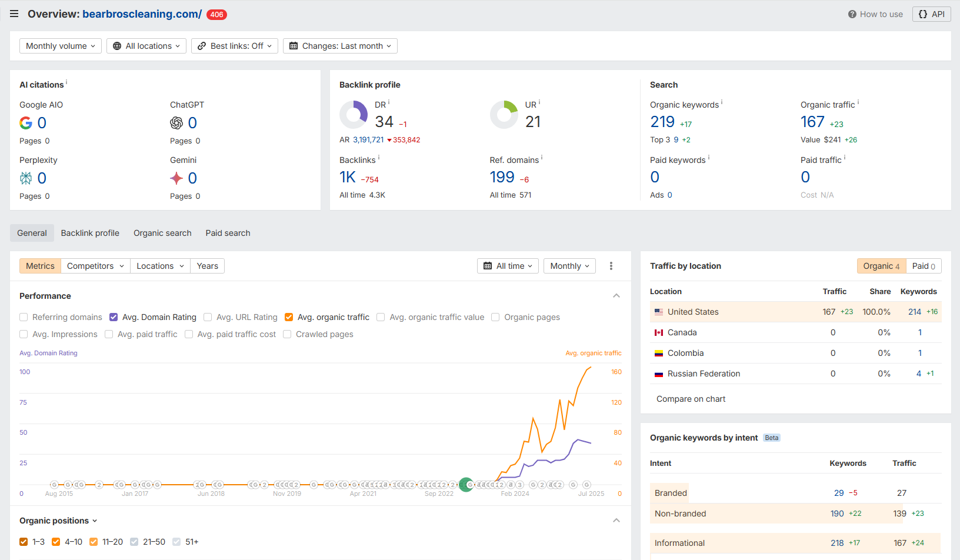
Task: Click Compare on chart
Action: (x=691, y=399)
